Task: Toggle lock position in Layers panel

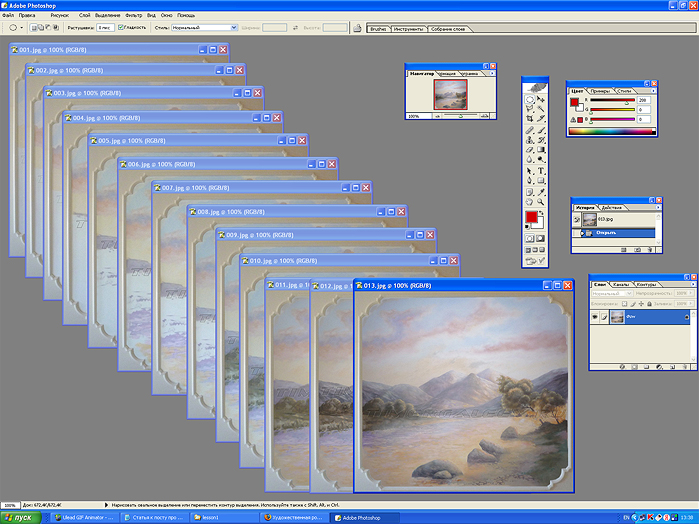Action: click(x=641, y=304)
